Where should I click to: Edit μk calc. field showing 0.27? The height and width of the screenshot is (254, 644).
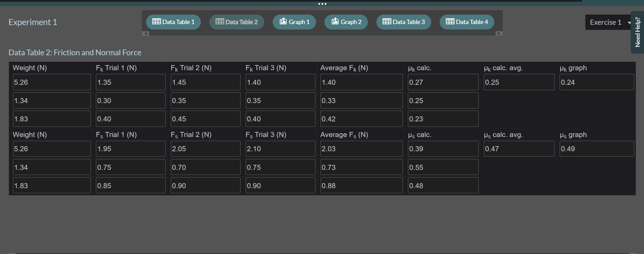click(443, 82)
